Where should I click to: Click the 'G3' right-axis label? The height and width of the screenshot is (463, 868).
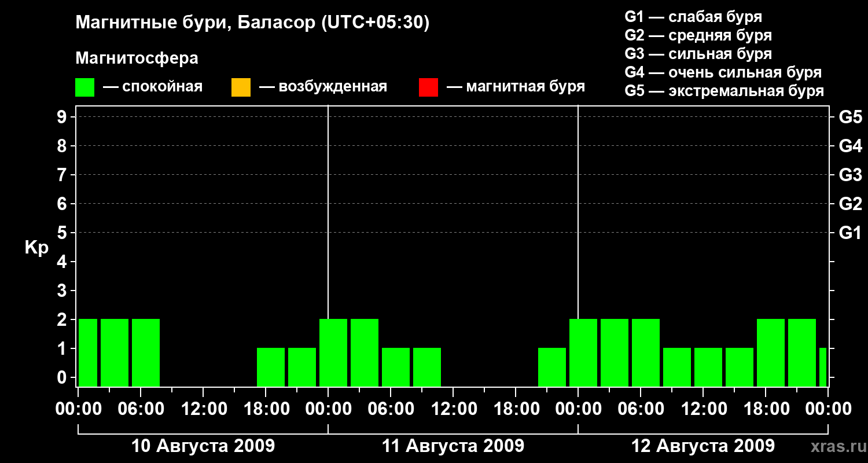850,175
